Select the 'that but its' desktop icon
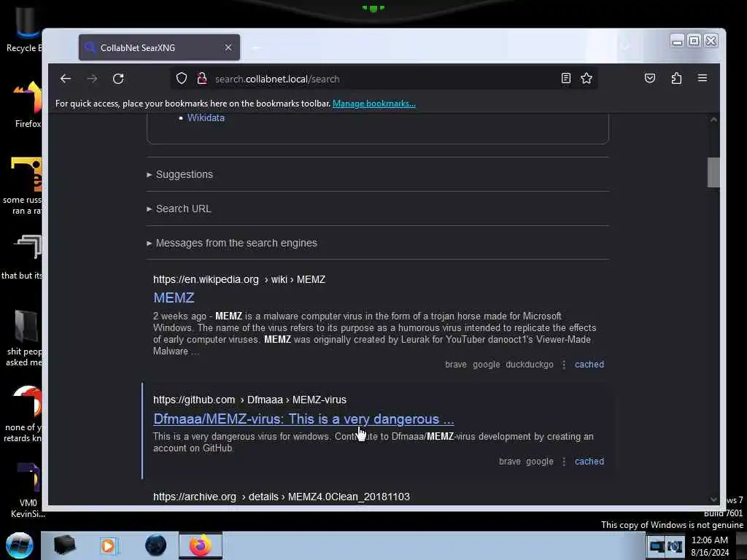The width and height of the screenshot is (747, 560). (x=23, y=257)
